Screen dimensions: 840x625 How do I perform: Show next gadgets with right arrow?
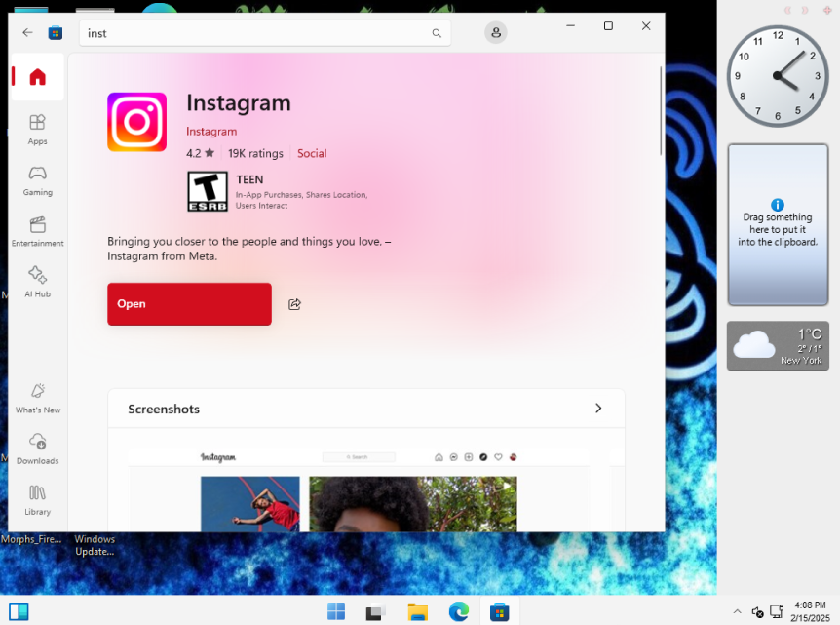(805, 10)
